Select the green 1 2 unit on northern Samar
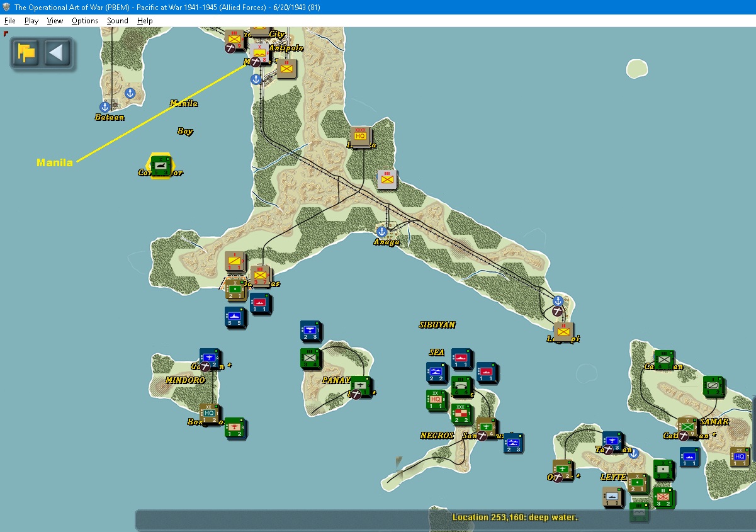Viewport: 756px width, 532px height. click(713, 386)
